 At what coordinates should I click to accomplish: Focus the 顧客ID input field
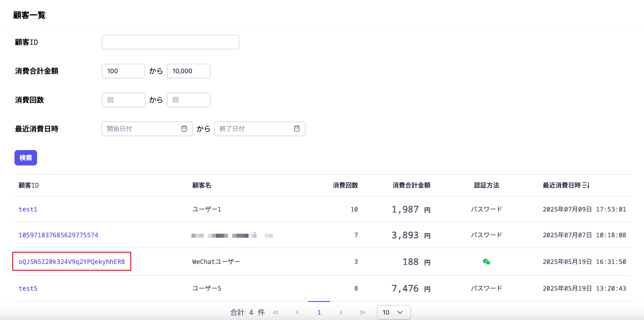pos(171,42)
